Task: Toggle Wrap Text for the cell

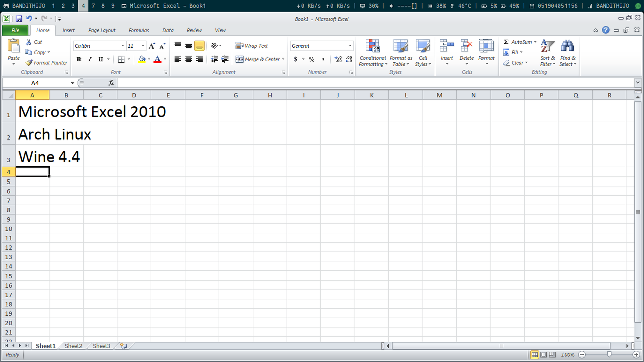Action: pyautogui.click(x=252, y=46)
